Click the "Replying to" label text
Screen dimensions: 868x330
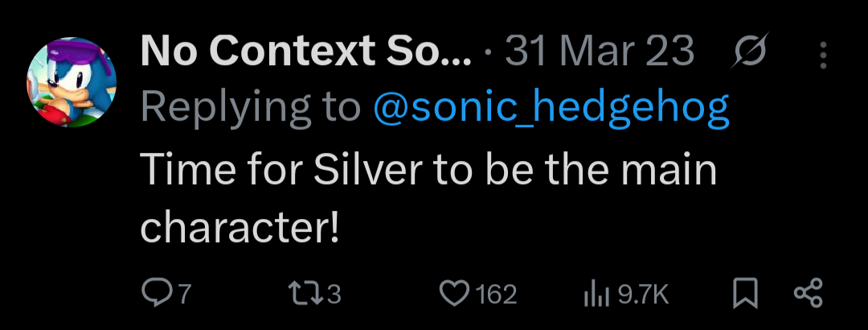pyautogui.click(x=251, y=106)
